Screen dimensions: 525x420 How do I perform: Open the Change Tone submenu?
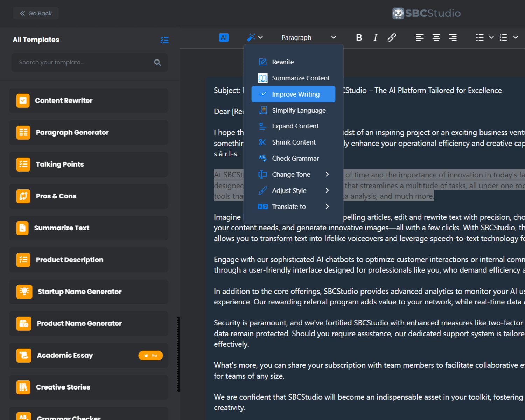[293, 174]
